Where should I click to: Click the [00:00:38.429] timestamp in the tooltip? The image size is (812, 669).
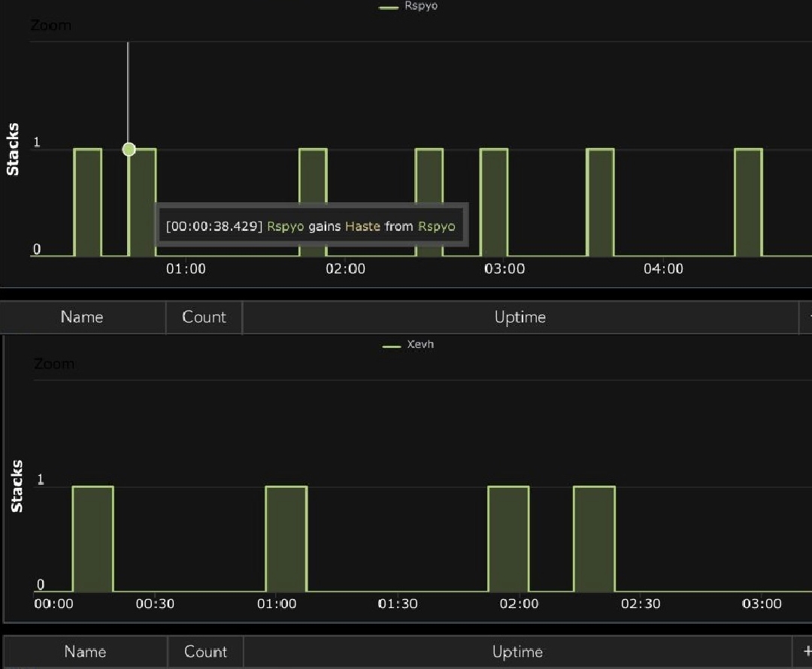point(214,226)
